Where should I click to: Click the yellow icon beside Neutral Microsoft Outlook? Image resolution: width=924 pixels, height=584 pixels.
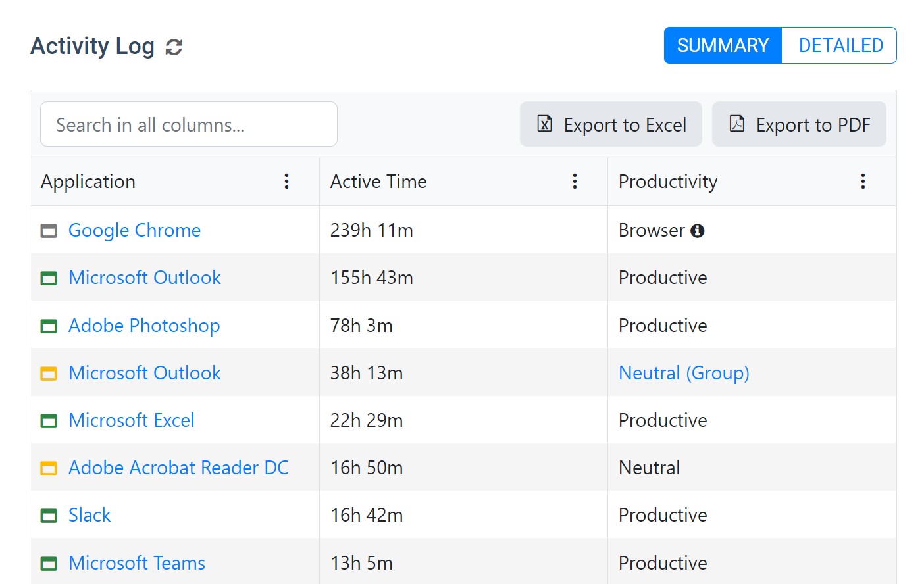click(49, 374)
